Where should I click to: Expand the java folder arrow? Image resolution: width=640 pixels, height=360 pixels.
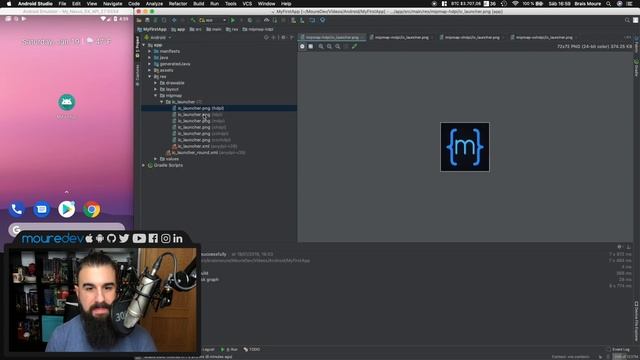[150, 58]
